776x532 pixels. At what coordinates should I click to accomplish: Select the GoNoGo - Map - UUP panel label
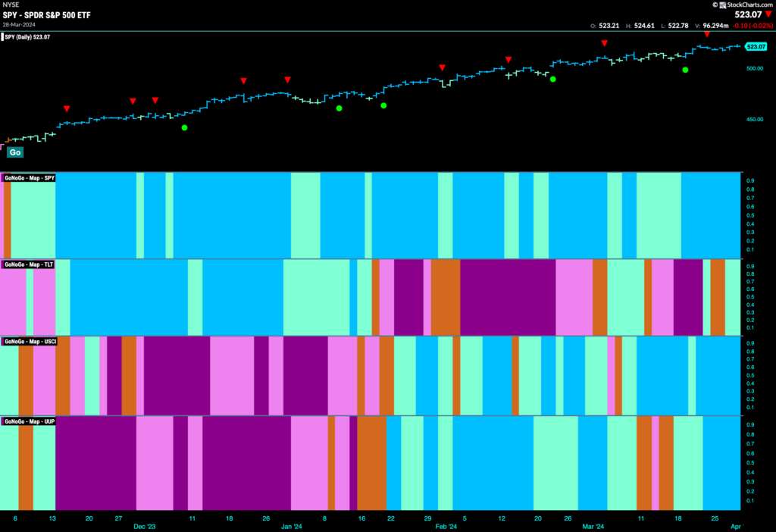pyautogui.click(x=29, y=421)
